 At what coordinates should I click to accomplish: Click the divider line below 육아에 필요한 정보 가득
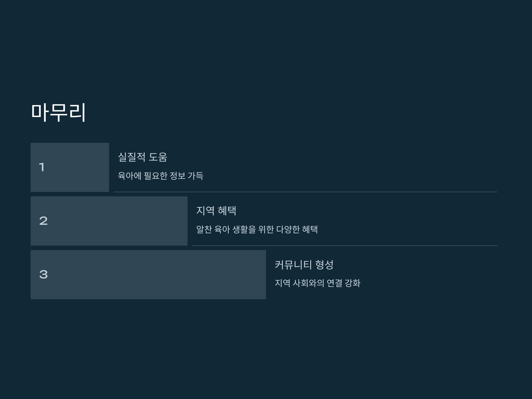click(x=305, y=192)
